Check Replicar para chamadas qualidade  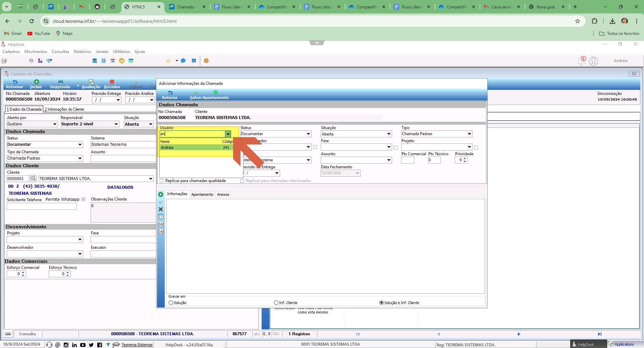(x=162, y=181)
